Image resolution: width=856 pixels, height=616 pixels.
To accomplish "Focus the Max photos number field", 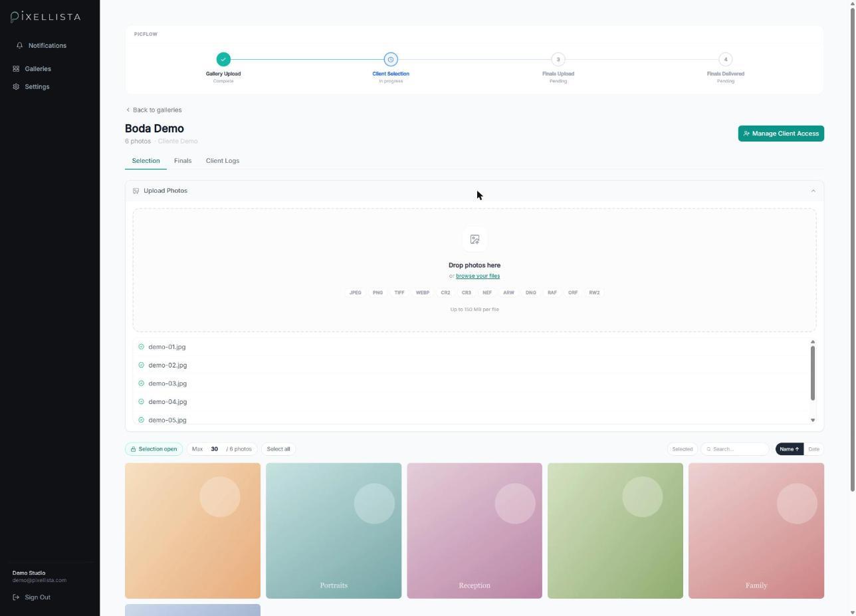I will point(215,449).
